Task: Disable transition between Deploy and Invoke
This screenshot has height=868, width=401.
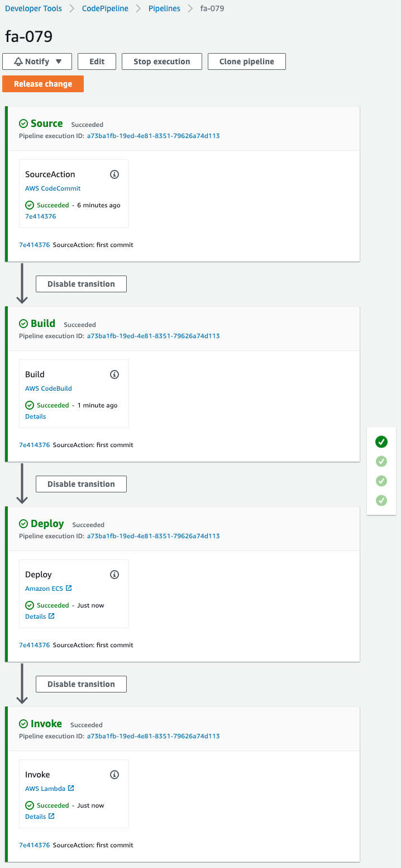Action: pyautogui.click(x=81, y=684)
